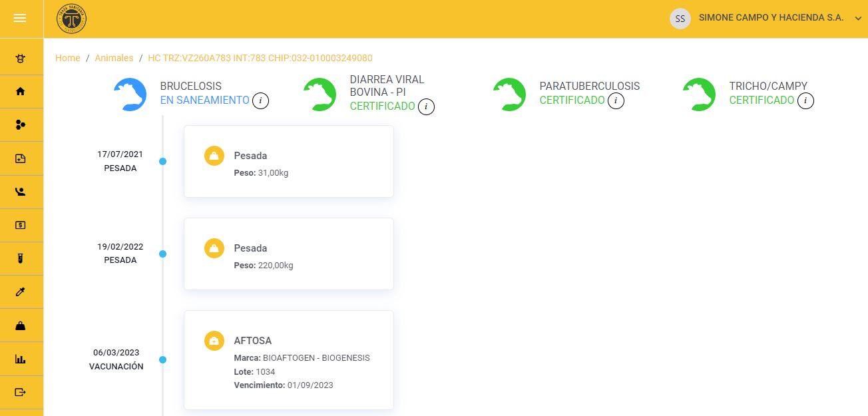Go to the home sidebar icon

[20, 91]
